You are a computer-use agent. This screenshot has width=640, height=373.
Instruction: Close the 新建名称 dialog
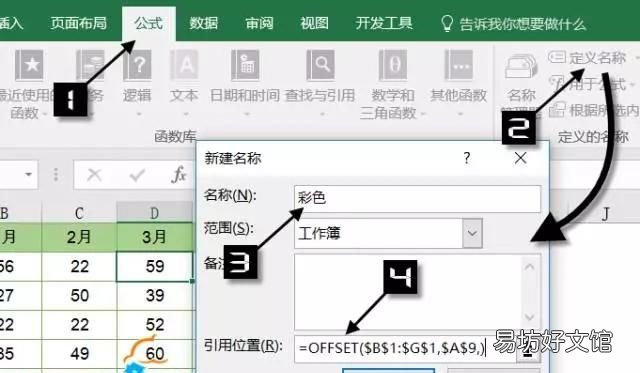[x=520, y=158]
